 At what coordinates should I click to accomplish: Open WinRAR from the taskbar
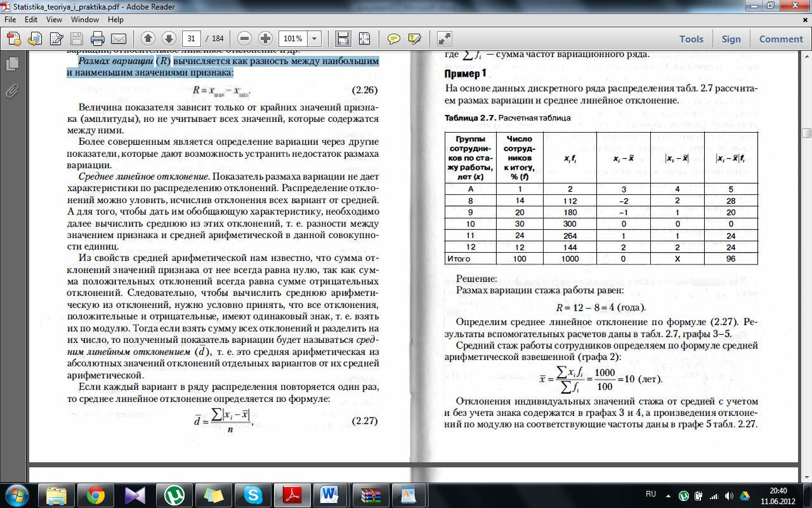click(369, 495)
